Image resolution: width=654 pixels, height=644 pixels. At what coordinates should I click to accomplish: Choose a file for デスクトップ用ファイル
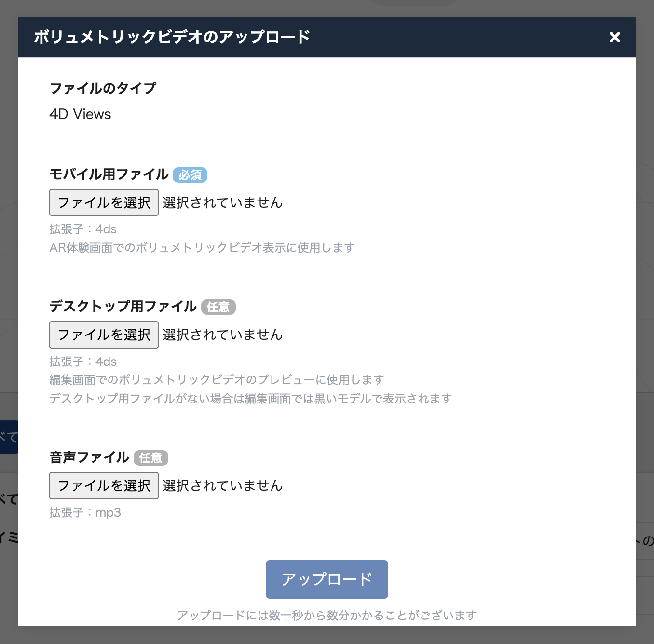pyautogui.click(x=104, y=335)
